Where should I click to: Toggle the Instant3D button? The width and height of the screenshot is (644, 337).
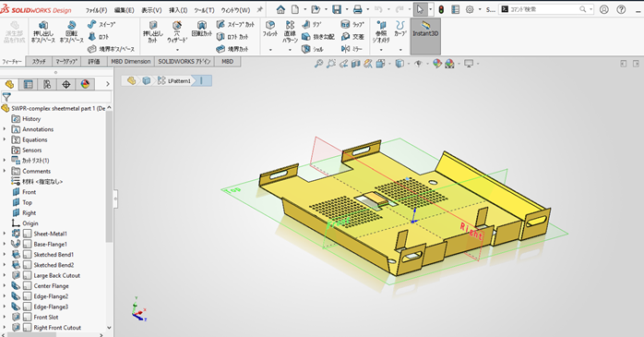pyautogui.click(x=425, y=36)
